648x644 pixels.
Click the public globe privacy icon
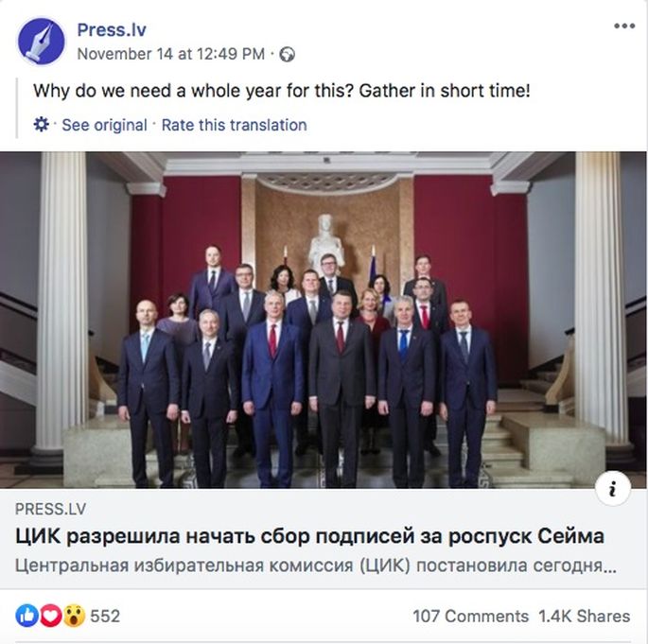287,54
